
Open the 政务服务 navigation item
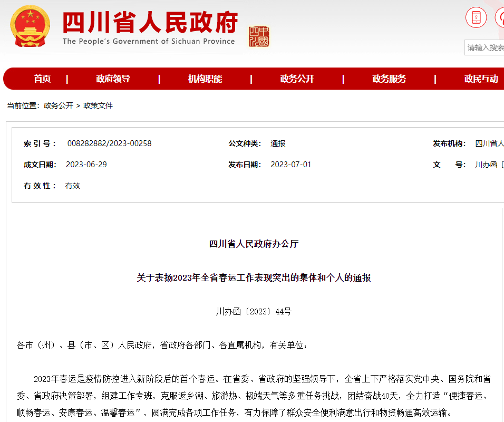tap(389, 79)
